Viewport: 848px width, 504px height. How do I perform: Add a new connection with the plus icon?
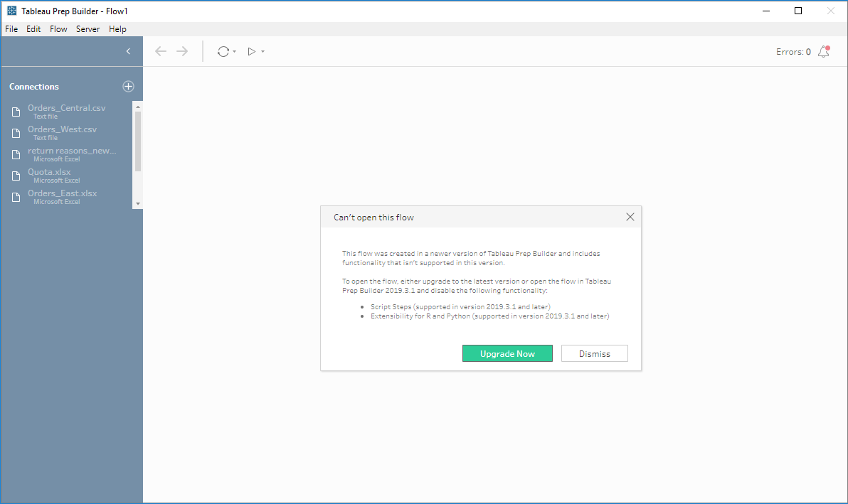point(128,87)
